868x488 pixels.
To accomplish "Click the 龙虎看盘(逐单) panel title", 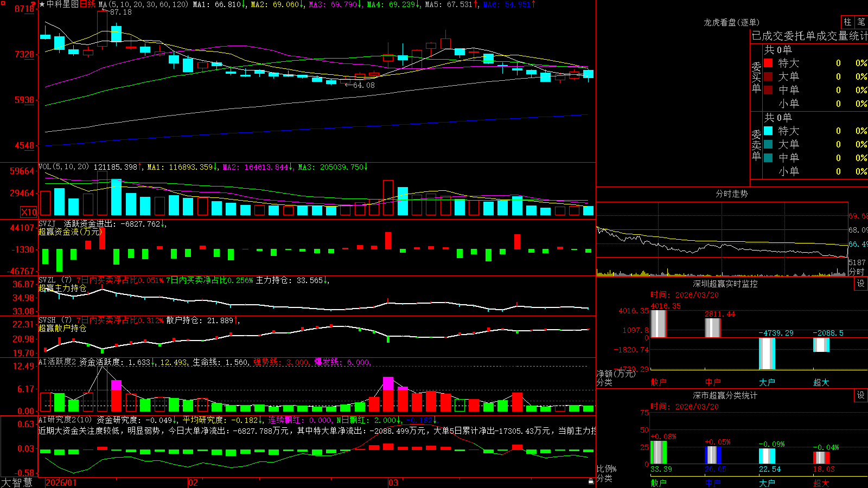I will (731, 22).
